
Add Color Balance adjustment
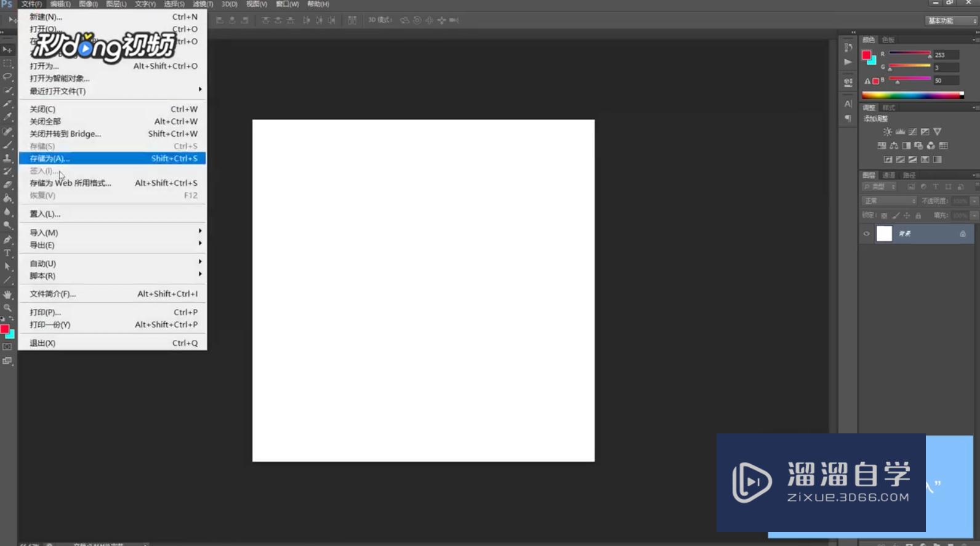pyautogui.click(x=894, y=146)
